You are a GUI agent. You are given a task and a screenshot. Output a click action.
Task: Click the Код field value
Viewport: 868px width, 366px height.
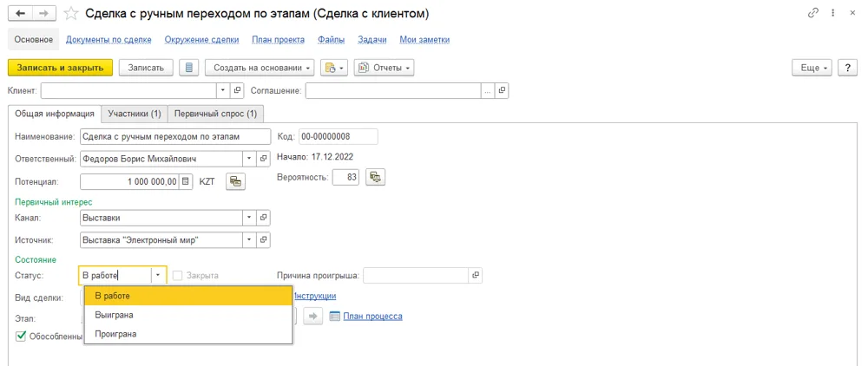pyautogui.click(x=339, y=136)
